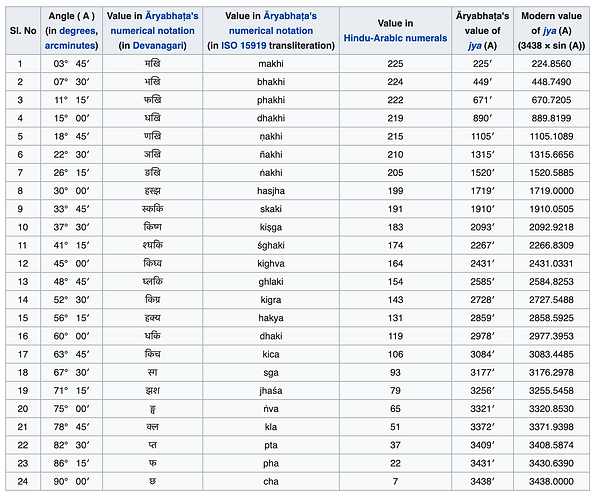The width and height of the screenshot is (600, 498).
Task: Select the 'śghaki' cell
Action: [x=271, y=245]
